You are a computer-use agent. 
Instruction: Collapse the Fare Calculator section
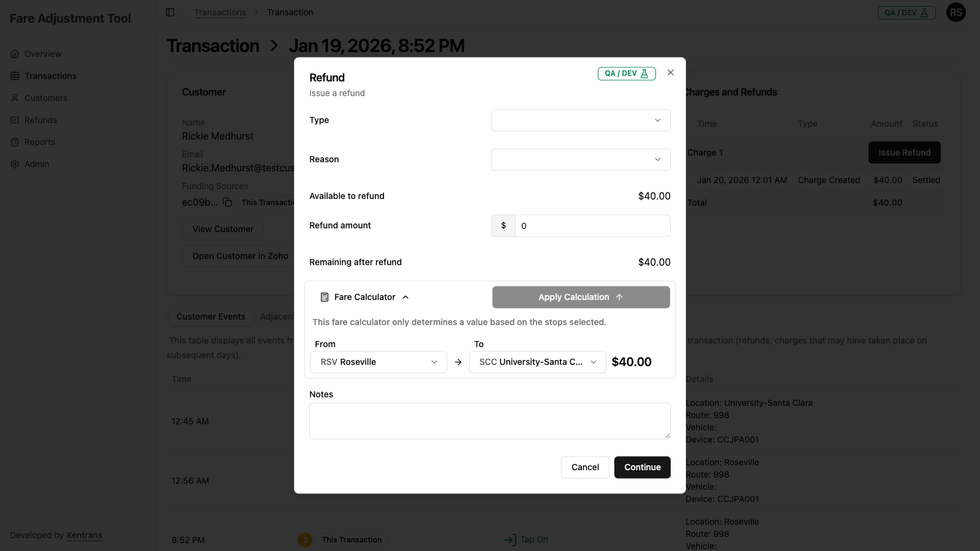[x=405, y=297]
